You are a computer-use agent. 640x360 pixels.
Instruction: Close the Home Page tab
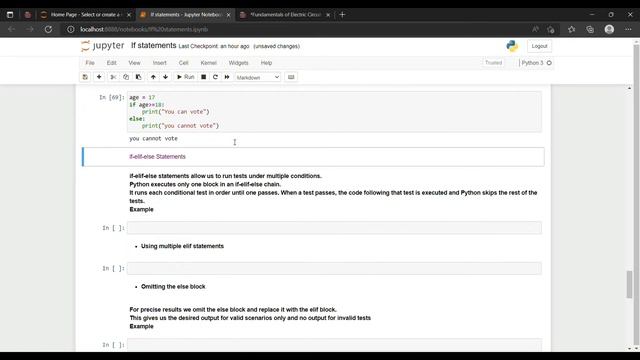tap(129, 15)
